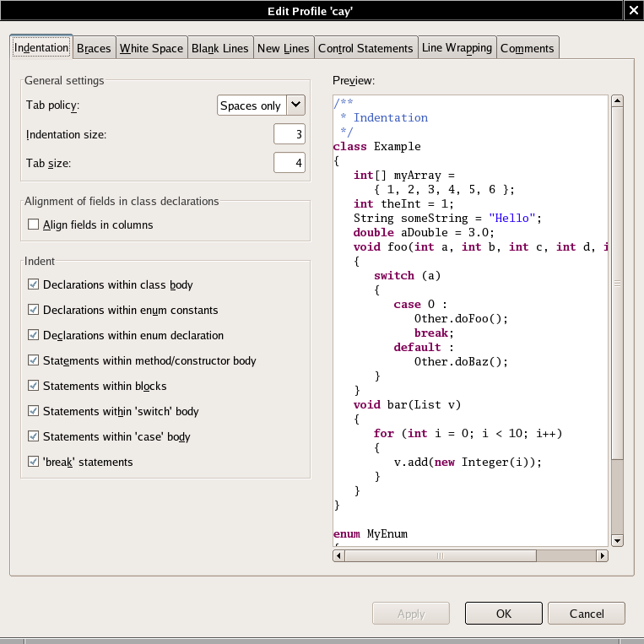Viewport: 644px width, 644px height.
Task: Click the preview vertical scrollbar handle
Action: pyautogui.click(x=617, y=284)
